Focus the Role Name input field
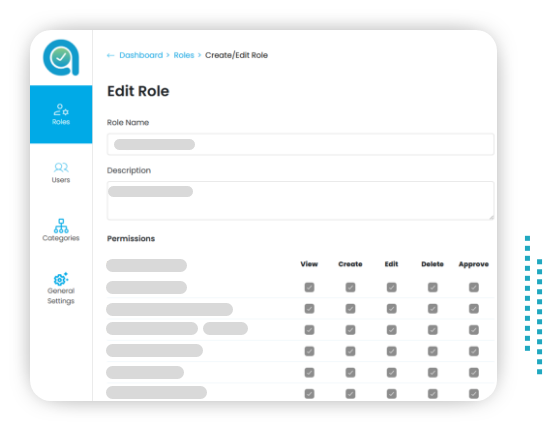Image resolution: width=543 pixels, height=431 pixels. click(x=300, y=144)
